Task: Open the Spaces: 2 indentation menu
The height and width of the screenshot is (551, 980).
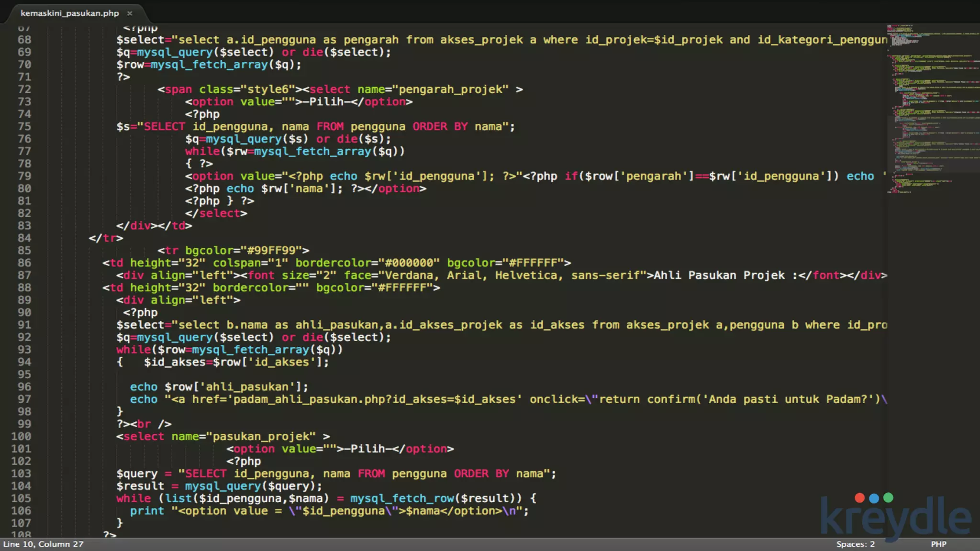Action: point(855,544)
